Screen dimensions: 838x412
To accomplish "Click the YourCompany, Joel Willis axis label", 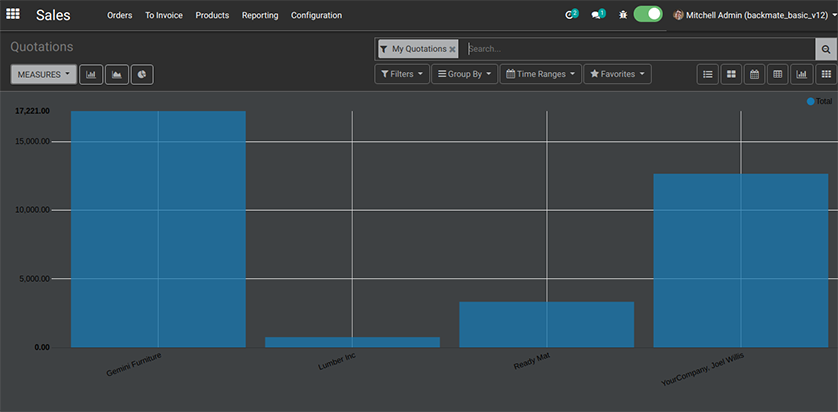I will tap(702, 369).
